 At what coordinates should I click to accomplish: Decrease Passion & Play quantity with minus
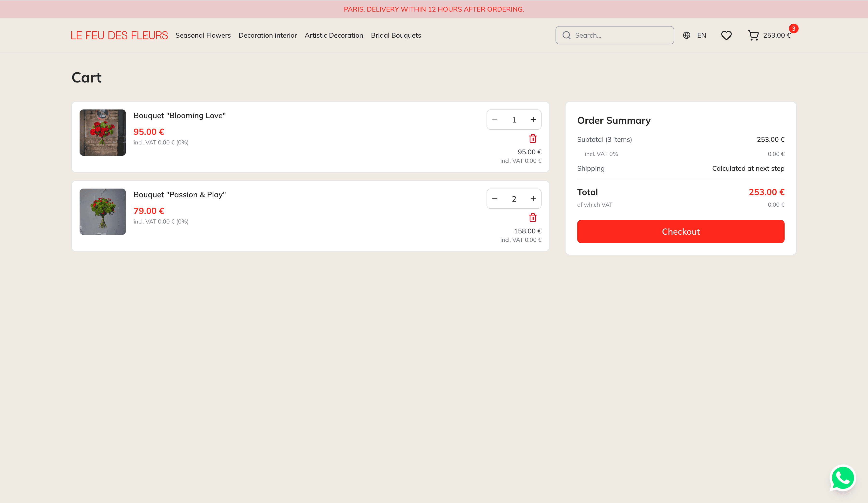495,199
